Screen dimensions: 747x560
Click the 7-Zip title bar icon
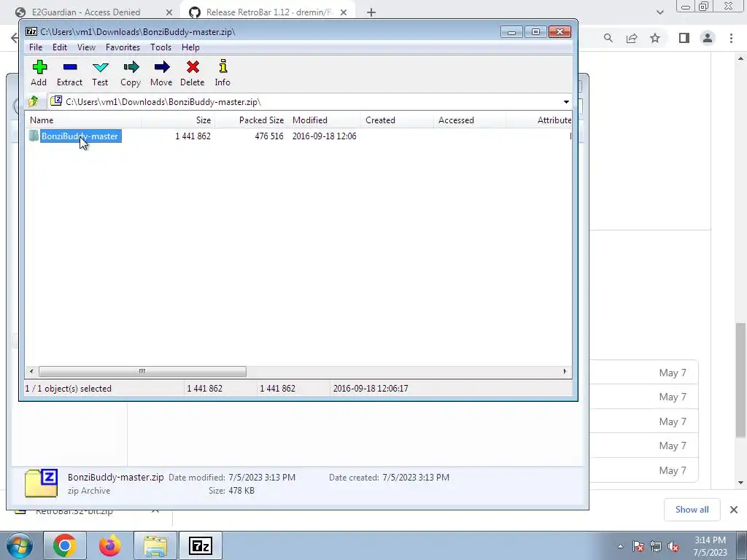31,32
